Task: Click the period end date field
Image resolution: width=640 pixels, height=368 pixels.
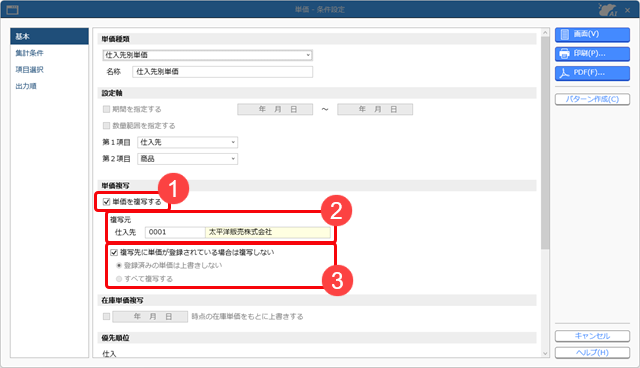Action: click(x=375, y=109)
